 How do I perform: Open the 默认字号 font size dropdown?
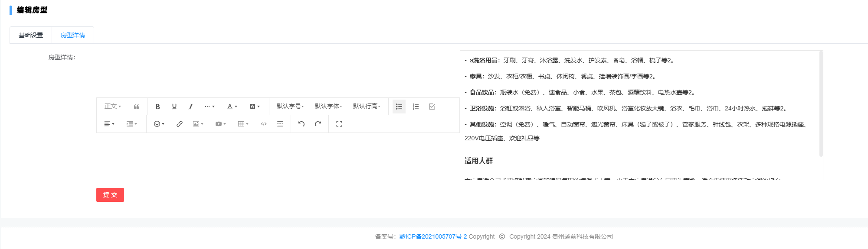pyautogui.click(x=290, y=107)
